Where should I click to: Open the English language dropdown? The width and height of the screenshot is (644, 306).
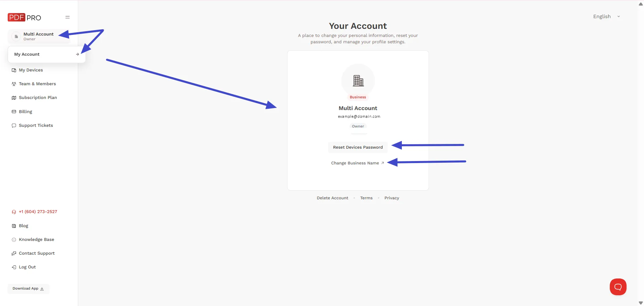pos(606,16)
